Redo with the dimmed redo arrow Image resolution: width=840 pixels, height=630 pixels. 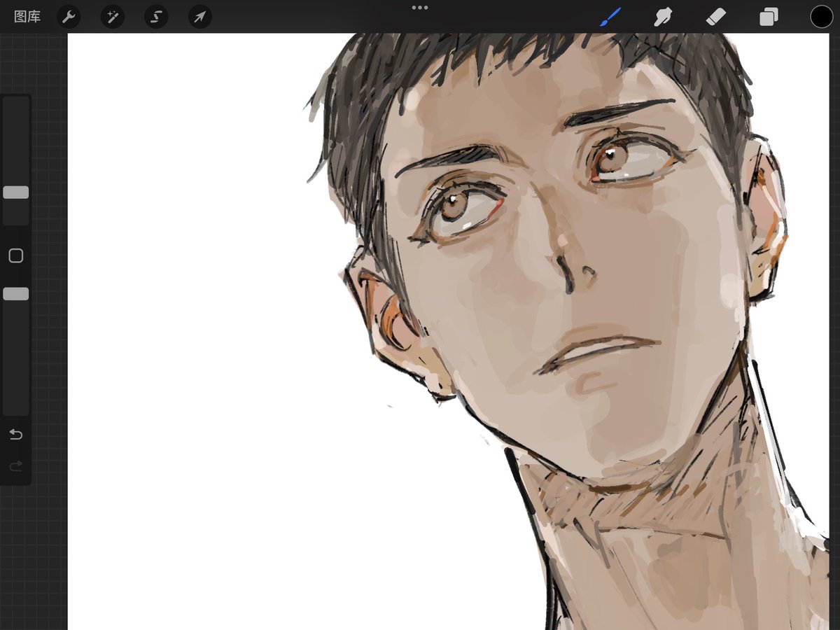(x=16, y=466)
